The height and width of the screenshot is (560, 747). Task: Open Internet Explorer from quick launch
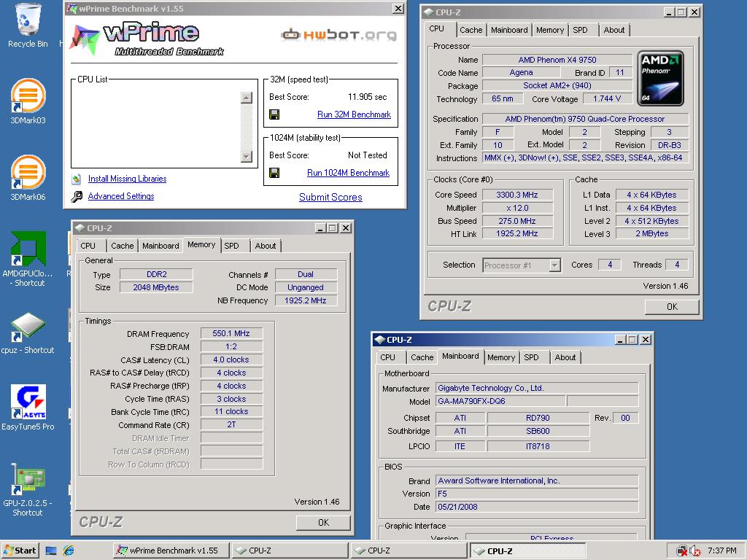tap(69, 551)
